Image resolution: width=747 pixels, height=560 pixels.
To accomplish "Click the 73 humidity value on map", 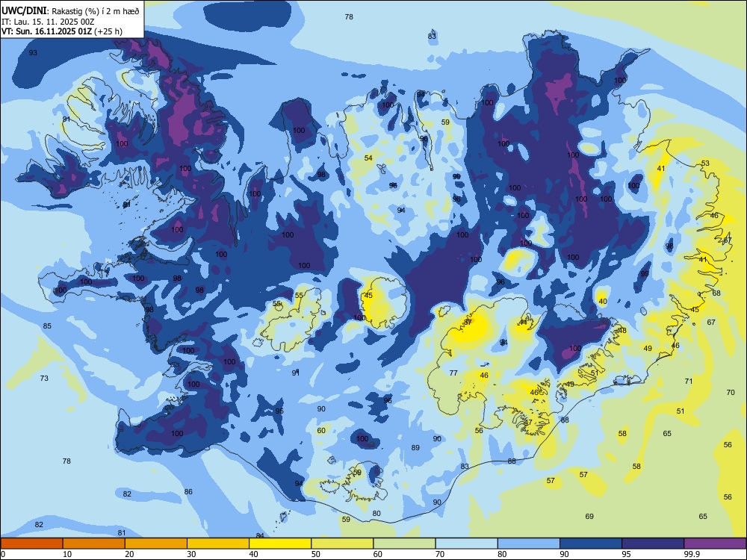I will click(x=44, y=379).
